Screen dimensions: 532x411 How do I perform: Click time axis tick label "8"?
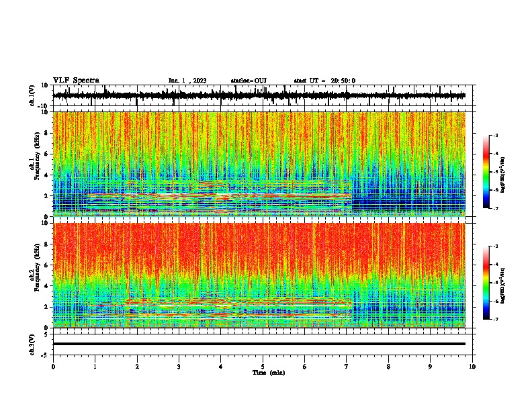pyautogui.click(x=388, y=367)
